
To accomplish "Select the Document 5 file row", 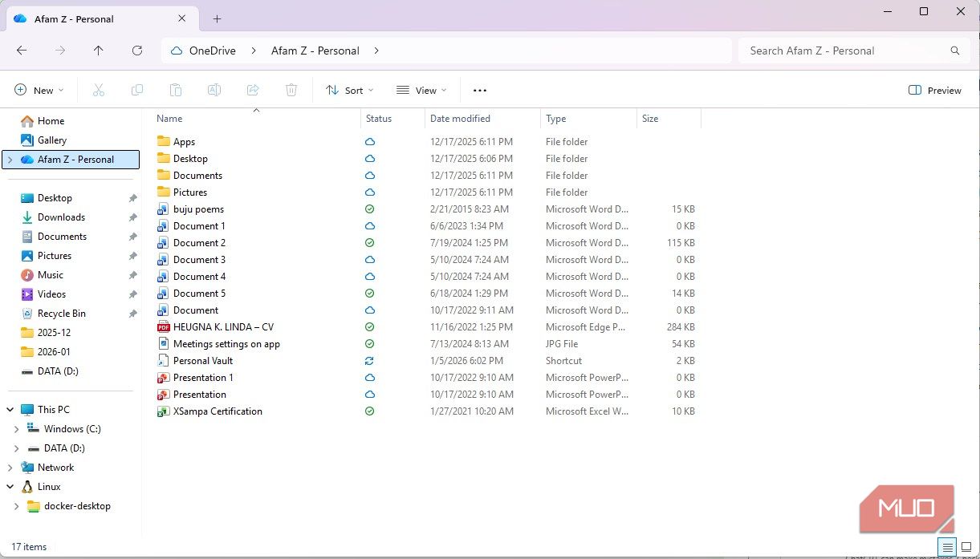I will pyautogui.click(x=428, y=294).
